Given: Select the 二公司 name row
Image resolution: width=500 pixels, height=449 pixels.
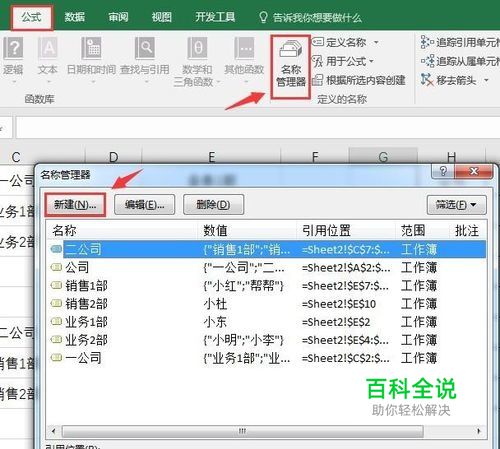Looking at the screenshot, I should click(267, 249).
